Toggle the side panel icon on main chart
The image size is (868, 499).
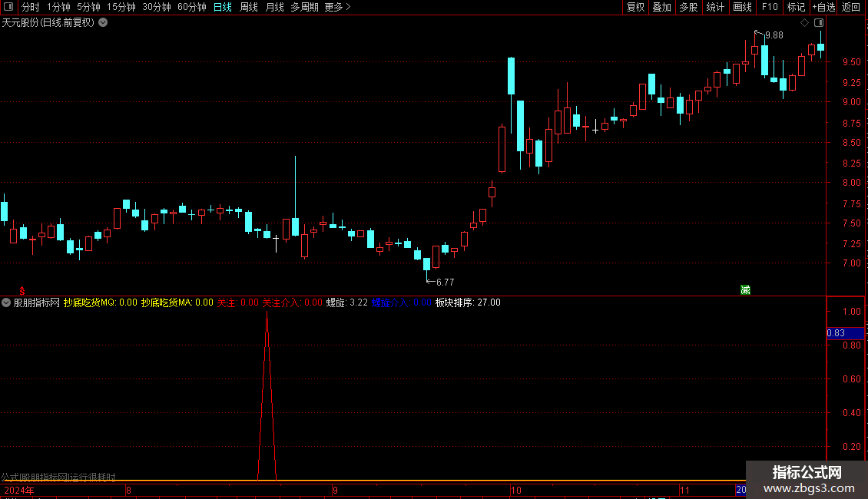(x=819, y=23)
